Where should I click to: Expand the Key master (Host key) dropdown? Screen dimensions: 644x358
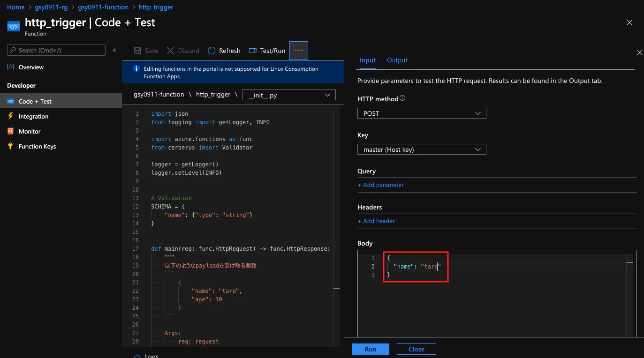(x=422, y=149)
